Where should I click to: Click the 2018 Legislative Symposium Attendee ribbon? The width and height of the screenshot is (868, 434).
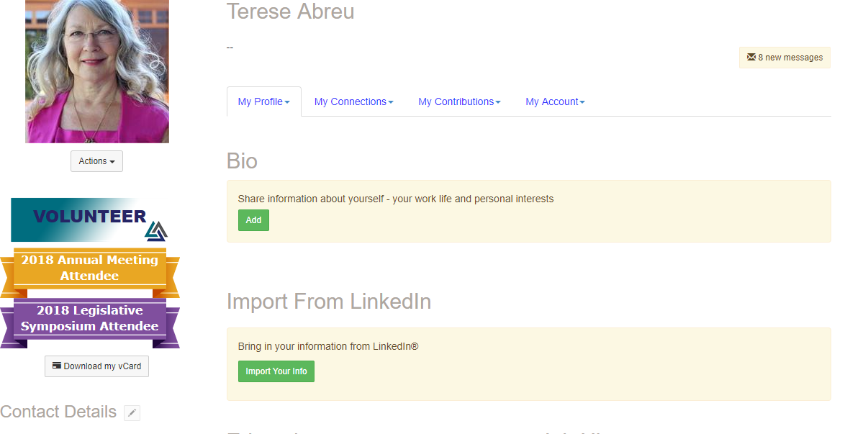90,317
